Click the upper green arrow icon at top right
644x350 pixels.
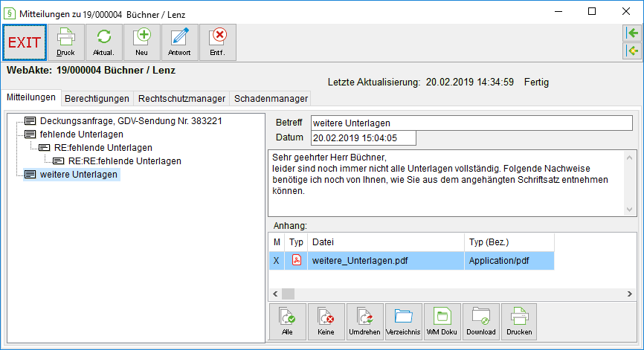(x=633, y=33)
